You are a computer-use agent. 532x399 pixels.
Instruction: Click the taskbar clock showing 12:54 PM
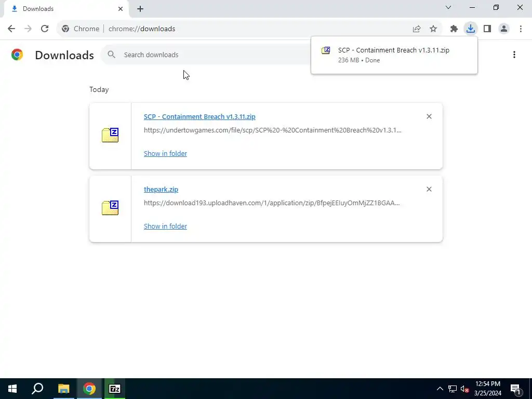(x=487, y=389)
